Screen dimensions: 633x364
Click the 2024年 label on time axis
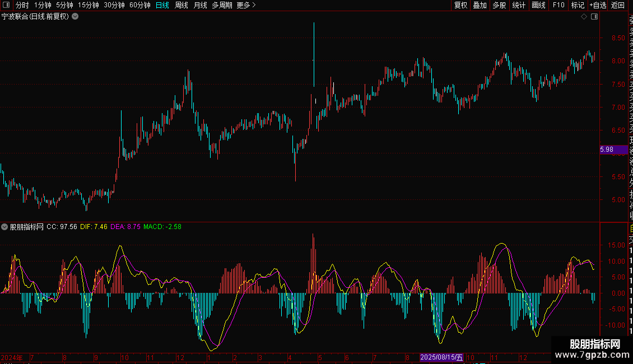[12, 357]
